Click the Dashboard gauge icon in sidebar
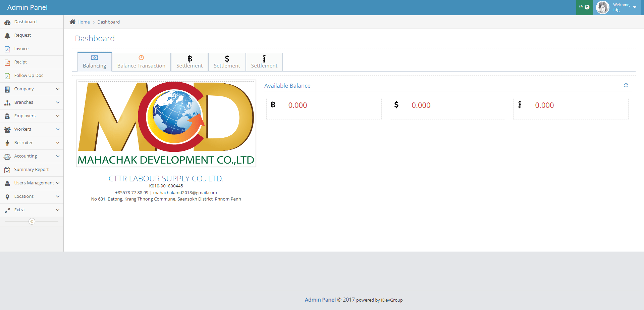 point(7,22)
